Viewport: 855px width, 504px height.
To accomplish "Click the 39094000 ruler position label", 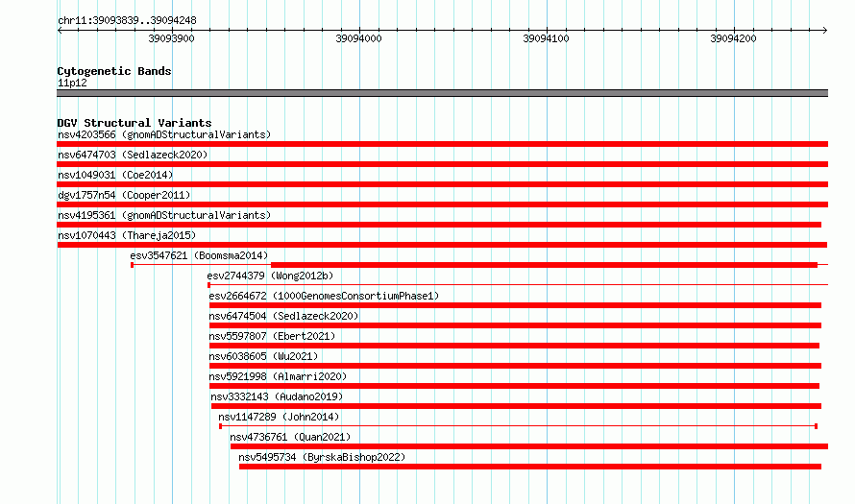I will 358,38.
